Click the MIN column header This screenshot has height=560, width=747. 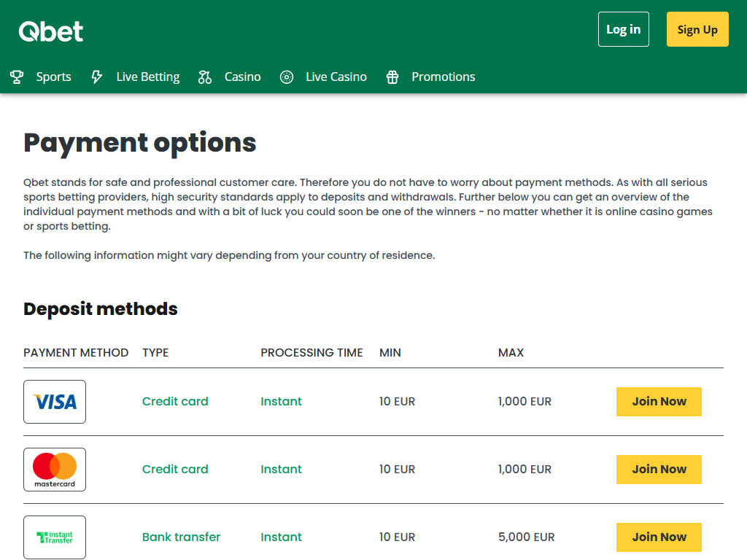click(x=390, y=352)
